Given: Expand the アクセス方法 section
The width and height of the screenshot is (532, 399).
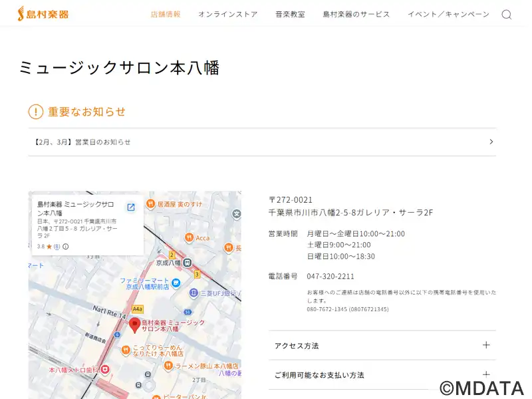Looking at the screenshot, I should [x=382, y=346].
